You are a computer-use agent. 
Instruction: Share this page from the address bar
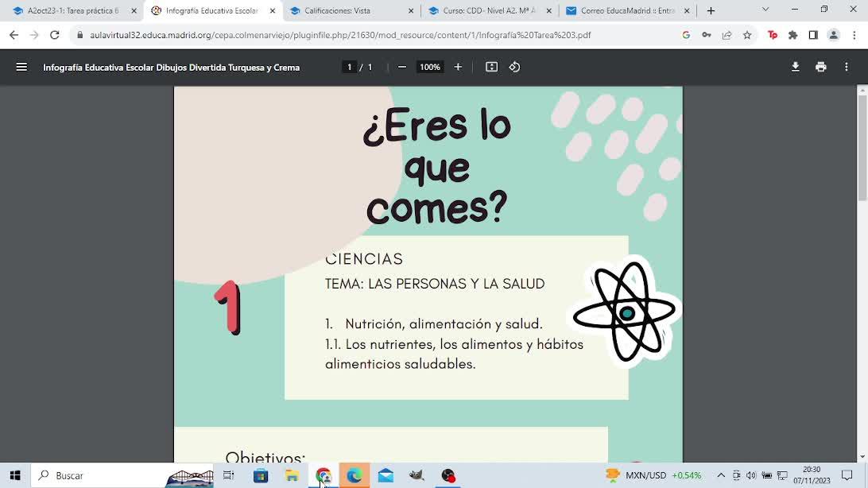point(727,35)
